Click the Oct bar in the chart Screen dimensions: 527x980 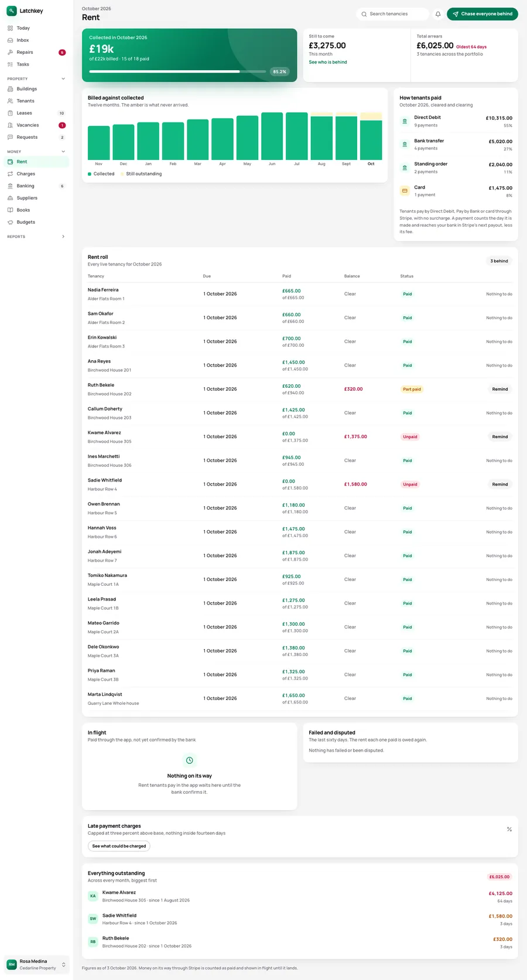click(371, 136)
